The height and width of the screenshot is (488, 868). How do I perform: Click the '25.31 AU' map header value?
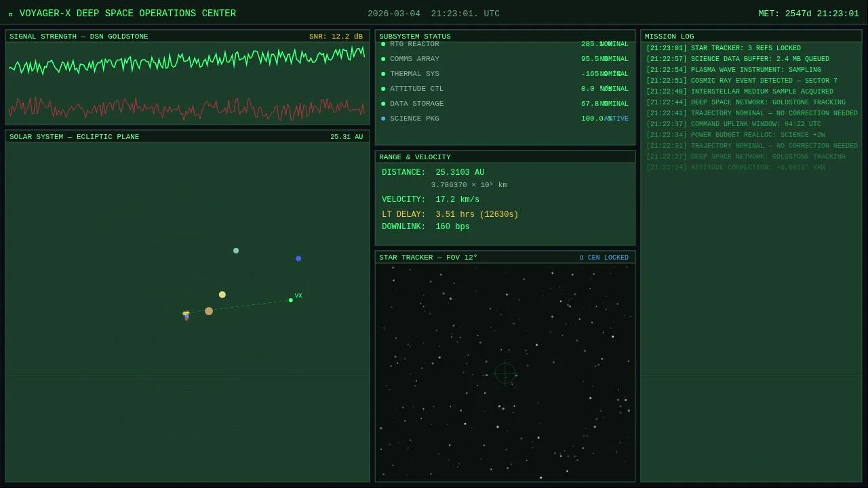(x=347, y=137)
